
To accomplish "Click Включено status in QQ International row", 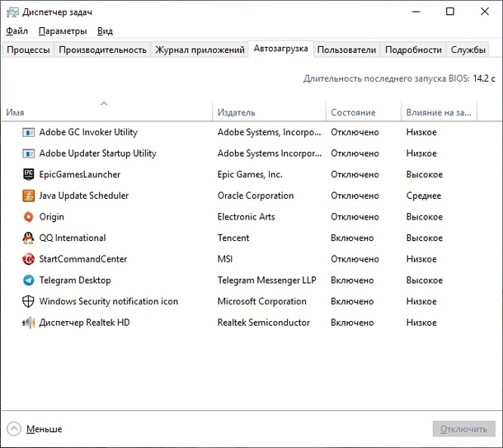I will click(x=352, y=238).
